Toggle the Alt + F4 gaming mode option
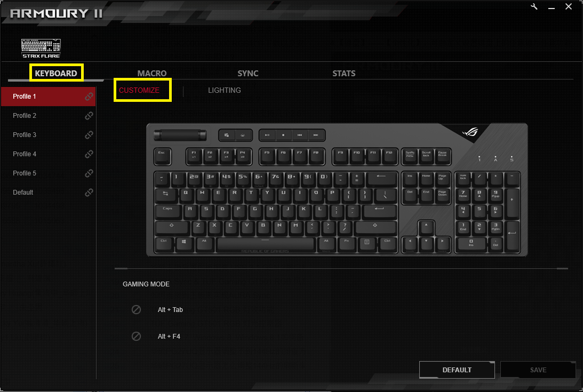583x392 pixels. coord(137,336)
